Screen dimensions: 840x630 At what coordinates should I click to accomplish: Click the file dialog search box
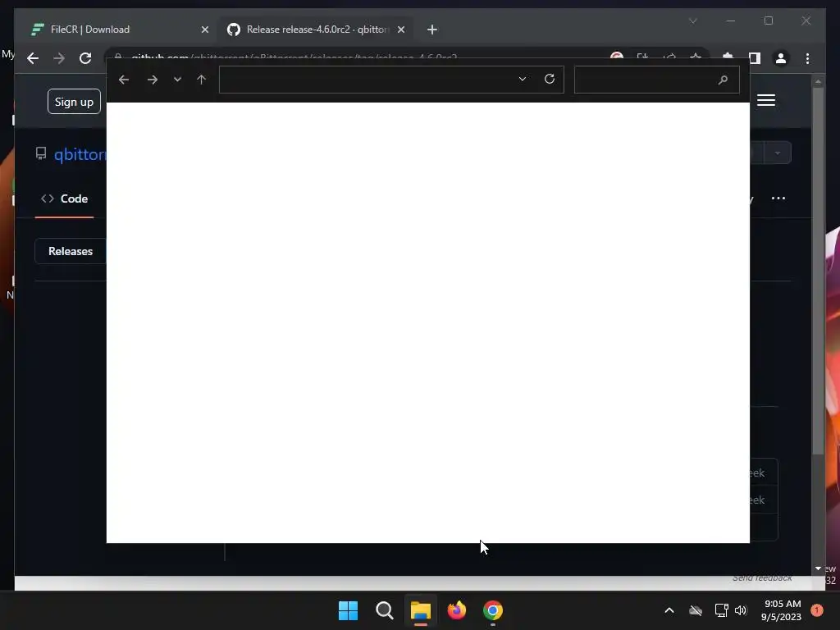click(x=657, y=80)
